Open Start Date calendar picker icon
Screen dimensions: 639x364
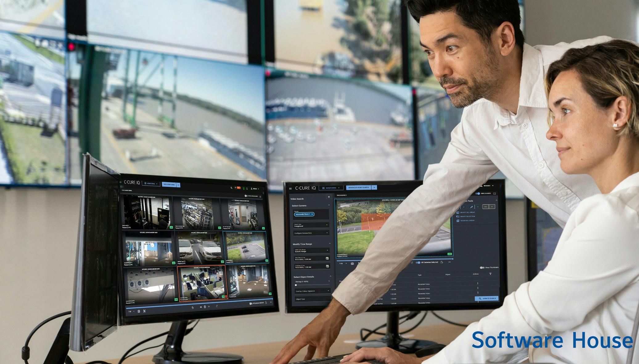(x=327, y=258)
